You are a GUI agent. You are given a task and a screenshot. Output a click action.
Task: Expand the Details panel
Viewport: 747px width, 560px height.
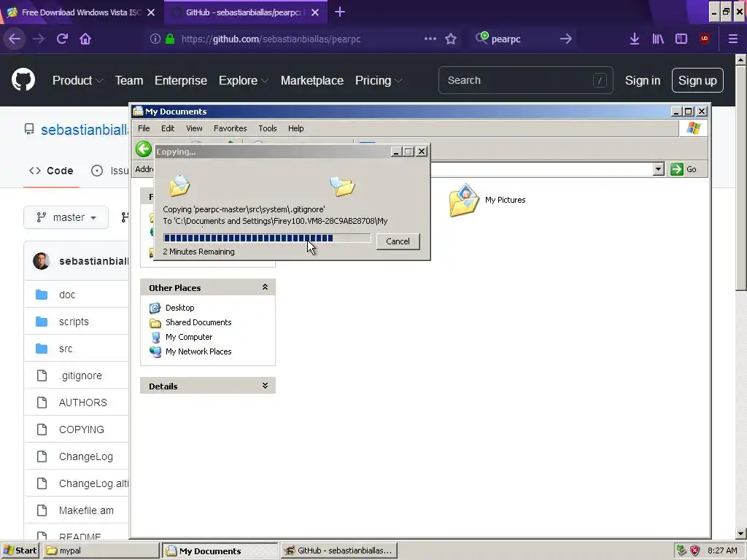(265, 386)
